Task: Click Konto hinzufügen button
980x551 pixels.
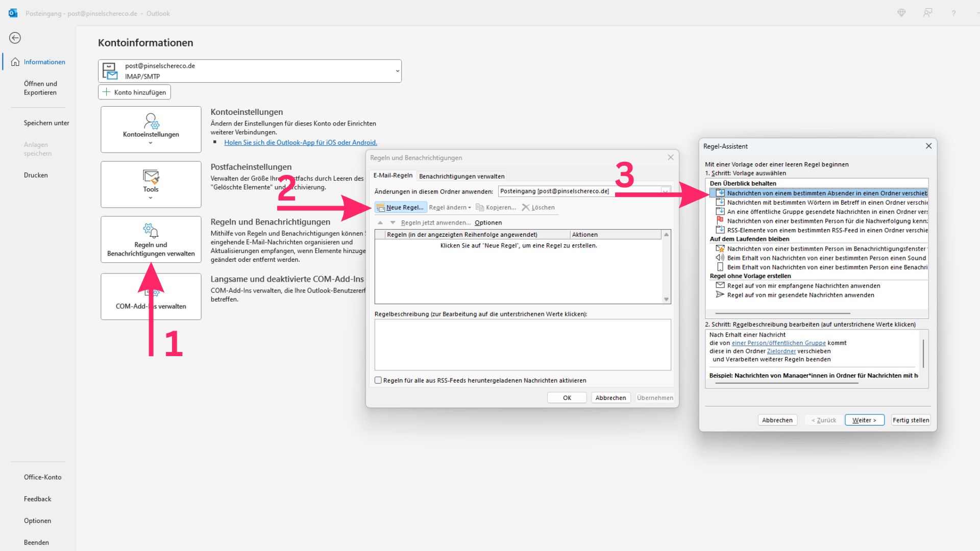Action: 135,92
